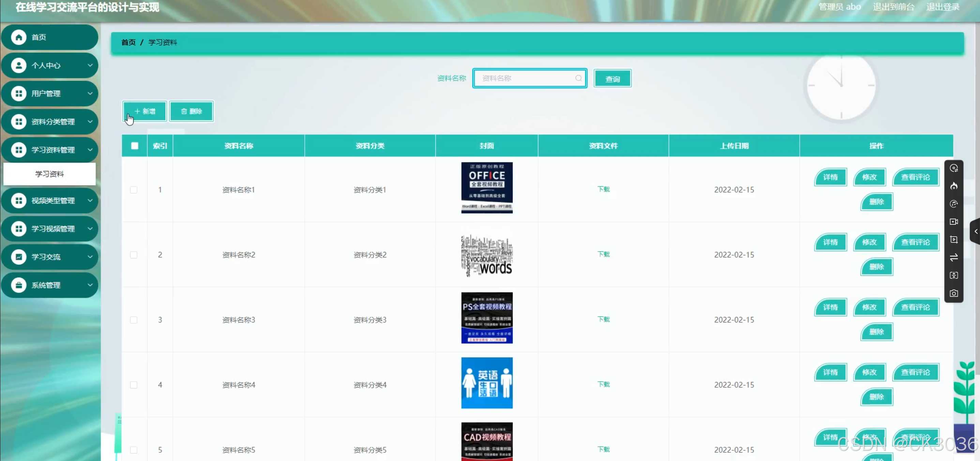Click the home icon in the sidebar
This screenshot has width=980, height=461.
click(18, 37)
